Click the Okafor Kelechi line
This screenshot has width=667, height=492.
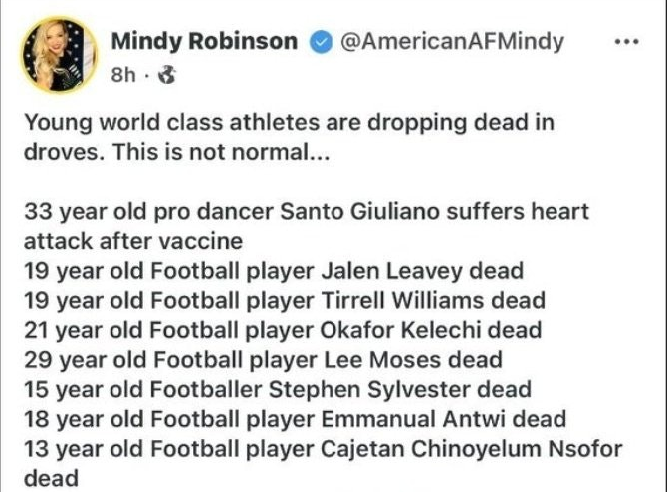283,330
